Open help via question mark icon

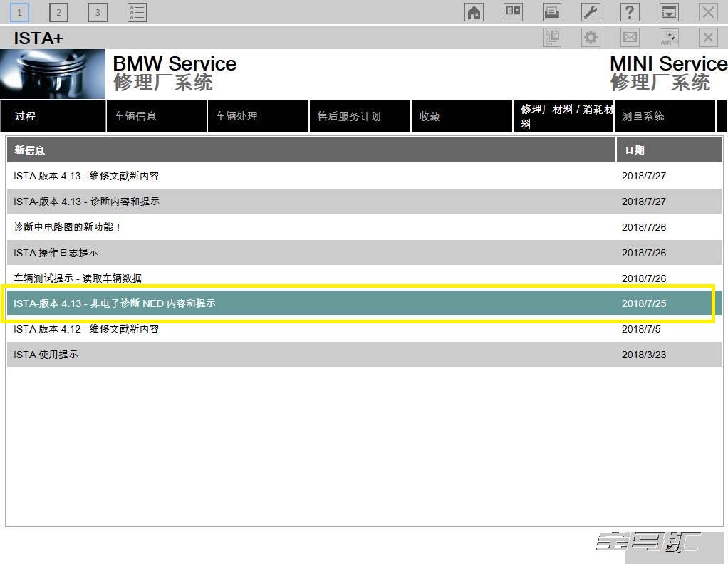pyautogui.click(x=630, y=12)
